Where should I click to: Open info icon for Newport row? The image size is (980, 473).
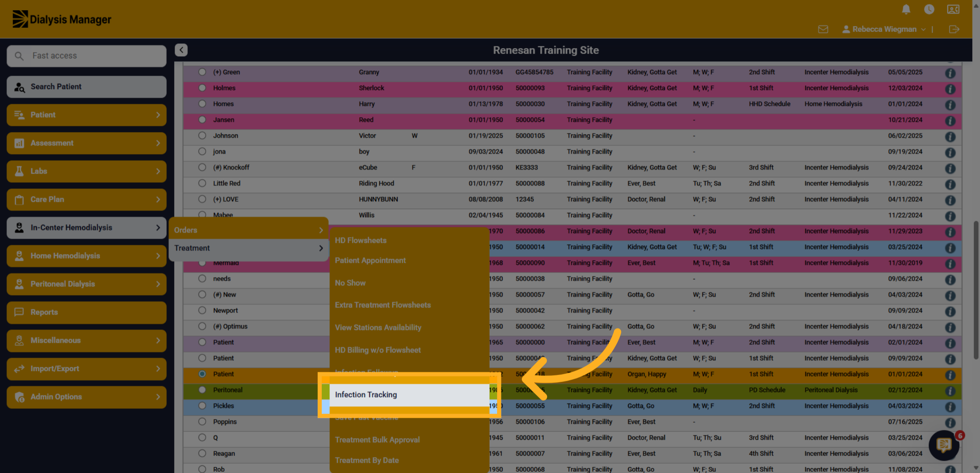click(950, 311)
